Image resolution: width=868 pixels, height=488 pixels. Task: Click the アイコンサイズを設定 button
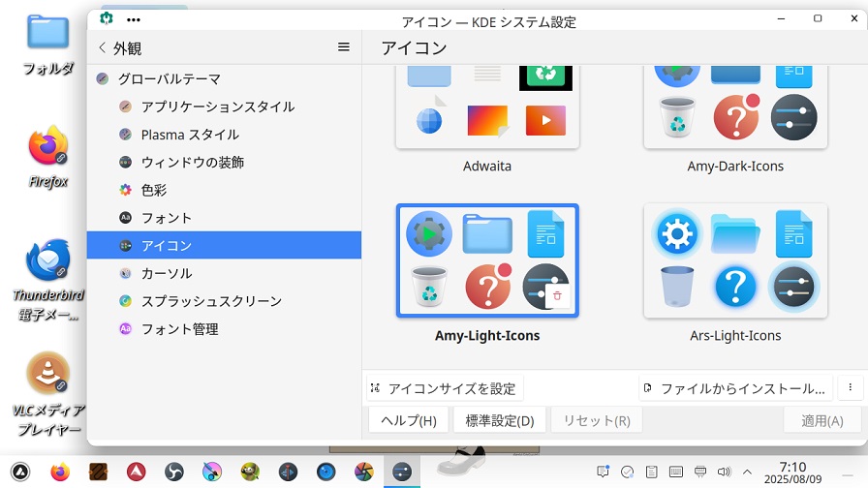click(445, 388)
